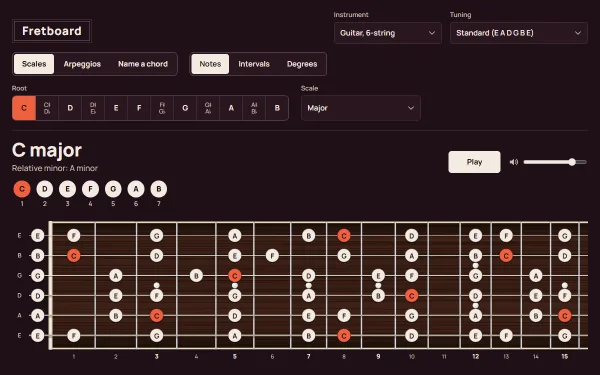Click orange C on A string third fret
The image size is (600, 375).
(x=157, y=316)
